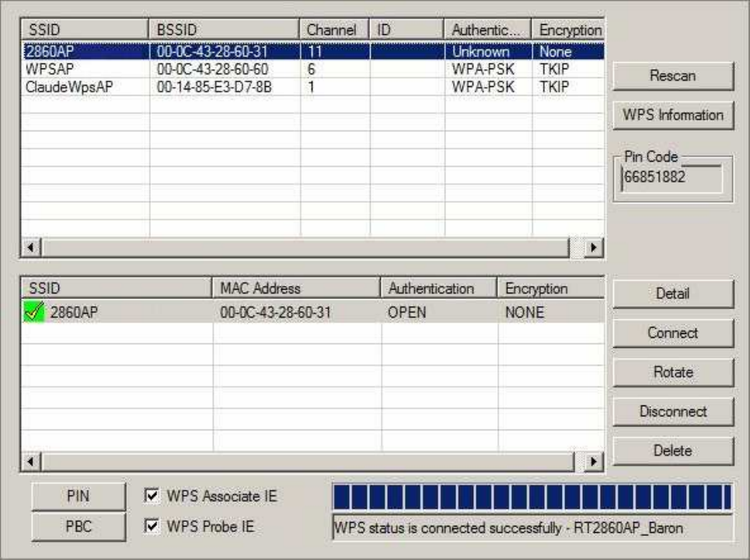
Task: Click the Encryption column header in AP list
Action: 568,30
